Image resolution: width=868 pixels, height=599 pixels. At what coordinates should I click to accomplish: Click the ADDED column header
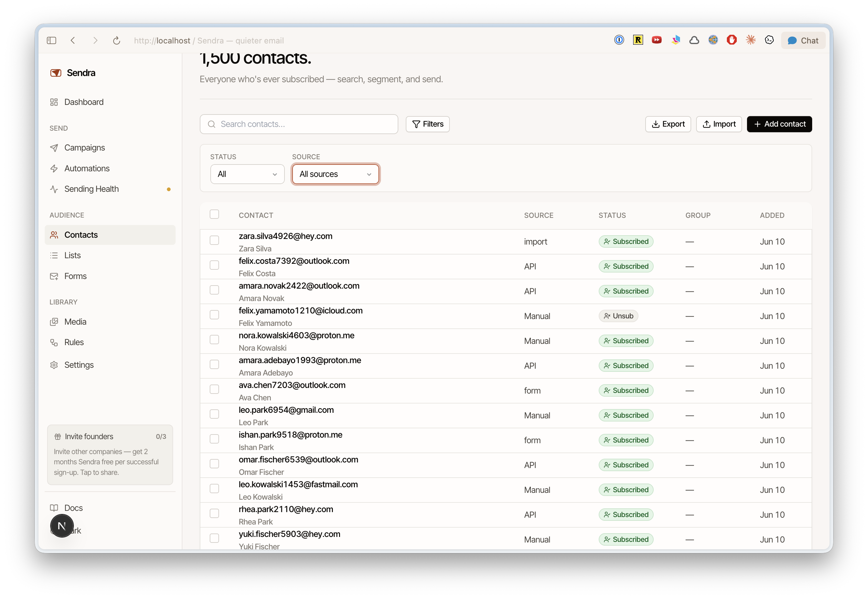(x=772, y=215)
